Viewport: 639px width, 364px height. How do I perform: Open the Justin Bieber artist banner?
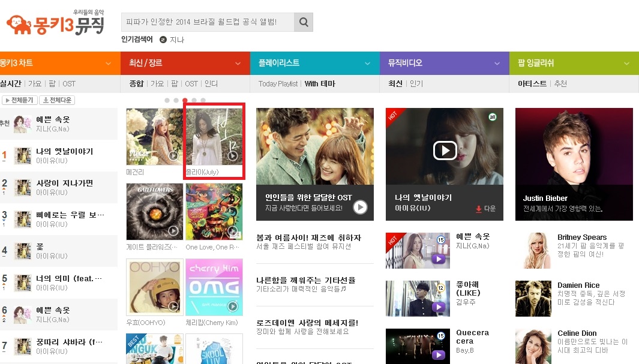[574, 164]
